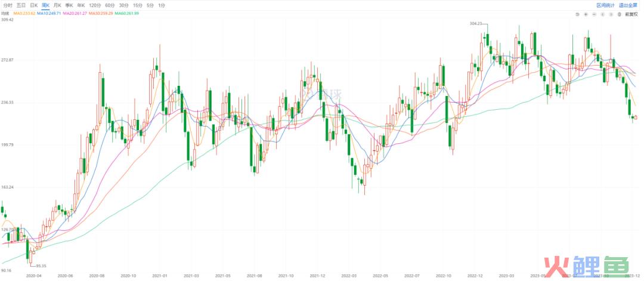The image size is (644, 281).
Task: Click the 2021-01 date axis label
Action: click(x=159, y=276)
